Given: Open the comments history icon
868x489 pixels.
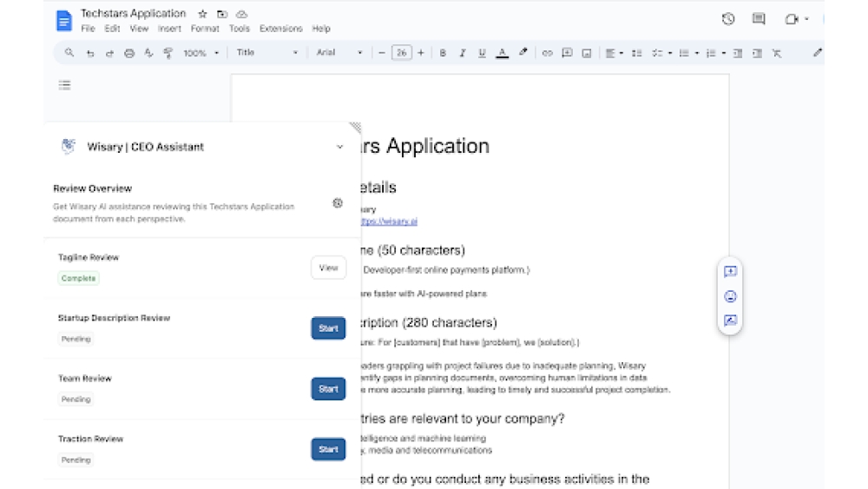Looking at the screenshot, I should (759, 19).
